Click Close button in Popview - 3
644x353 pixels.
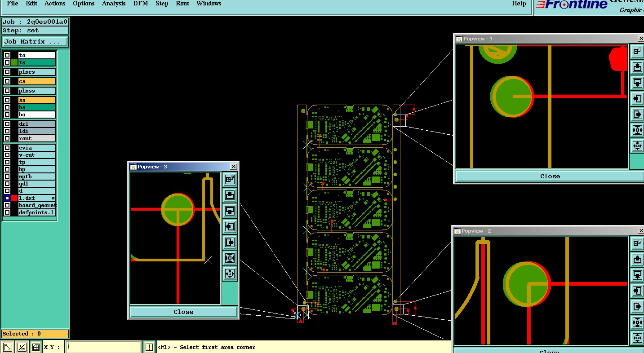click(x=183, y=312)
